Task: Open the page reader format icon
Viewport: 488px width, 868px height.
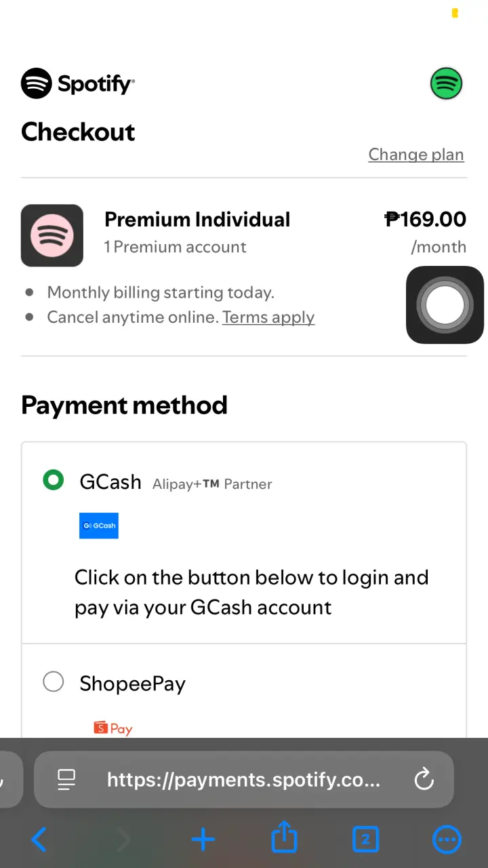Action: point(66,779)
